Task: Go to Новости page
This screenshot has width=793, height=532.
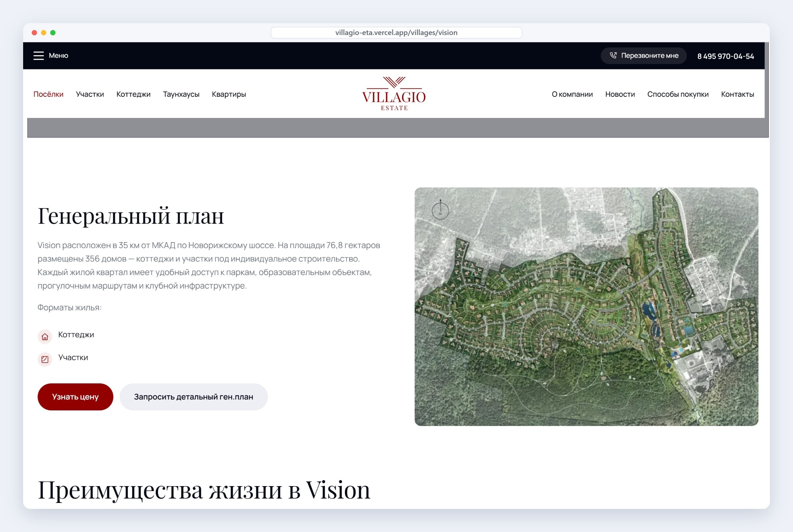Action: point(620,94)
